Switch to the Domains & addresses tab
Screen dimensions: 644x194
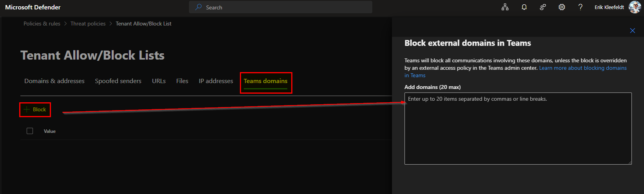coord(54,81)
